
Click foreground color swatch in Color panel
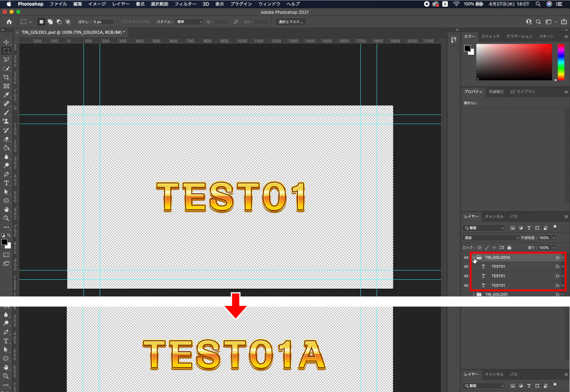[467, 48]
